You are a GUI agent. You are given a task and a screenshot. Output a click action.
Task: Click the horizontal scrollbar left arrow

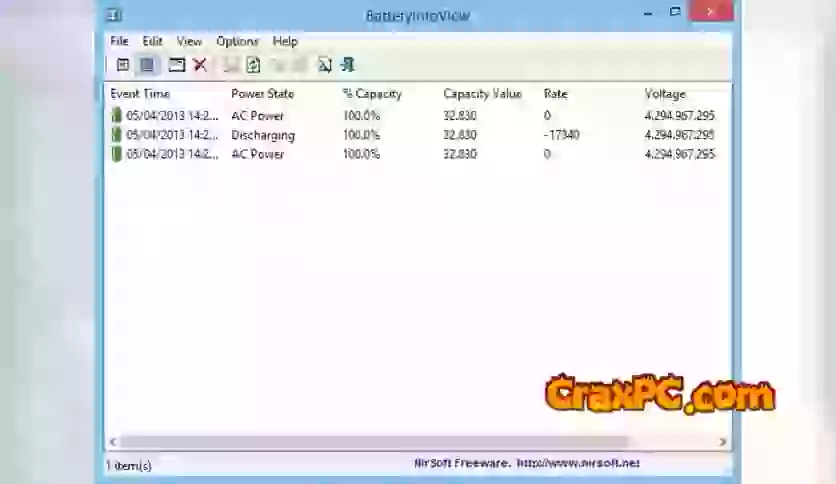tap(113, 441)
